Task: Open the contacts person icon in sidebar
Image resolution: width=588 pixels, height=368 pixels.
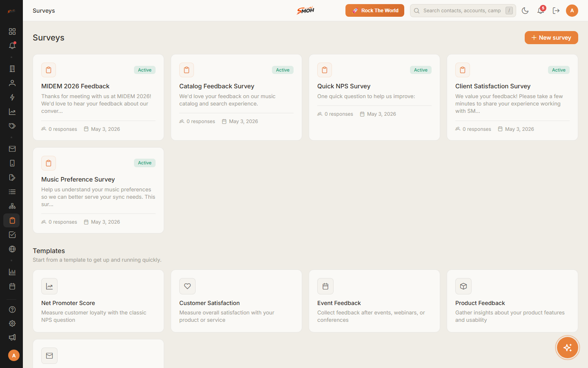Action: [x=12, y=83]
